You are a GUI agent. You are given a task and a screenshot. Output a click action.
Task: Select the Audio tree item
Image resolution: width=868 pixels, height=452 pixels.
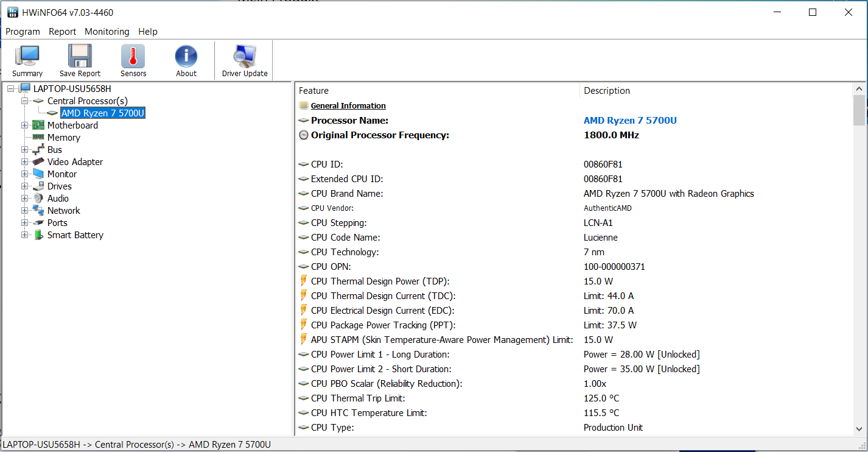[x=58, y=199]
